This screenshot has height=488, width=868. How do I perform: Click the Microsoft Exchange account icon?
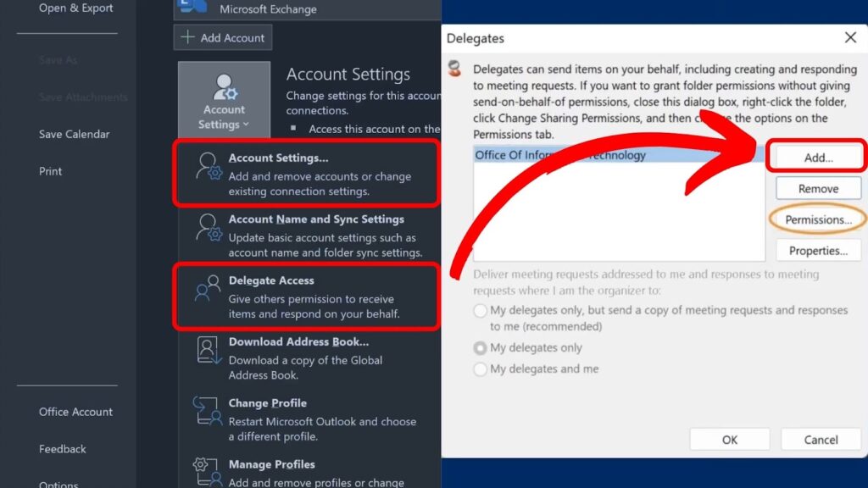click(194, 6)
